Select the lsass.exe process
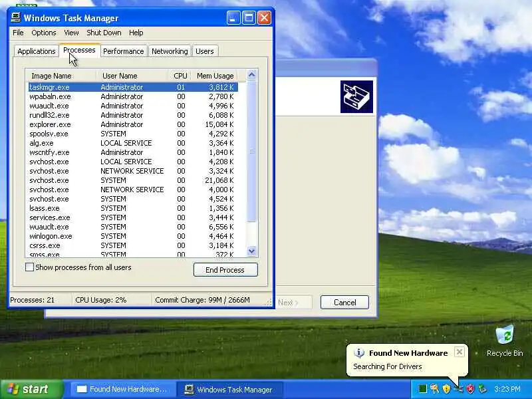532x399 pixels. tap(133, 208)
